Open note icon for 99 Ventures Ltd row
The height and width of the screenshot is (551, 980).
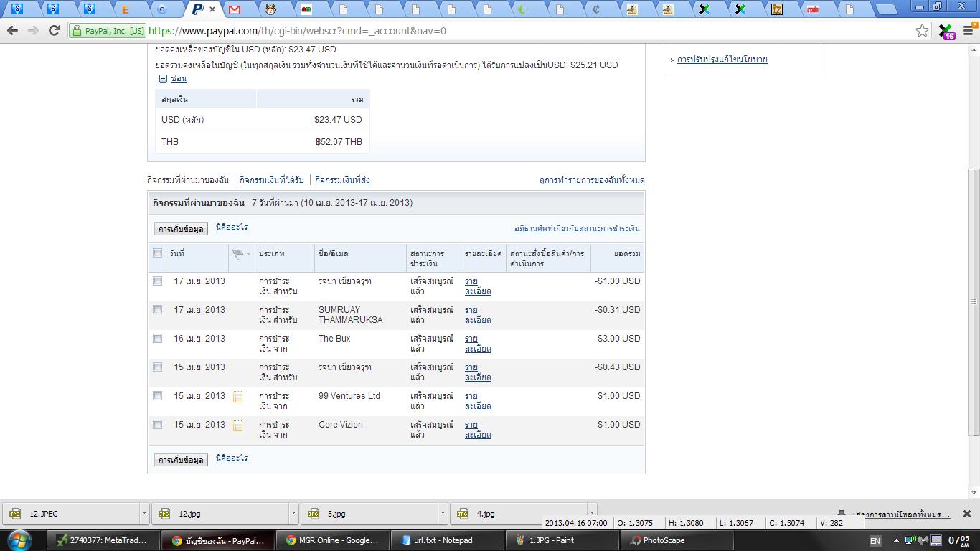pyautogui.click(x=237, y=397)
